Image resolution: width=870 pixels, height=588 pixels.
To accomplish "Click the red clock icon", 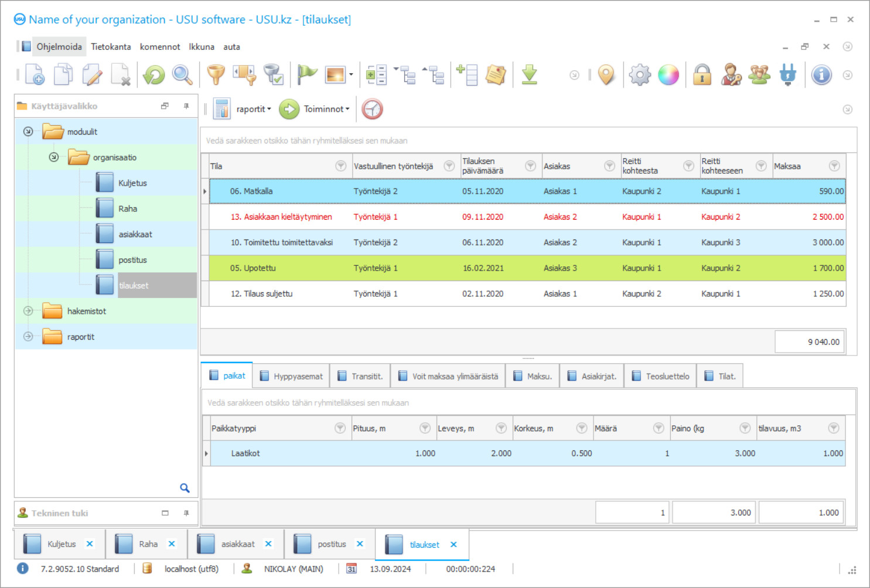I will (372, 109).
